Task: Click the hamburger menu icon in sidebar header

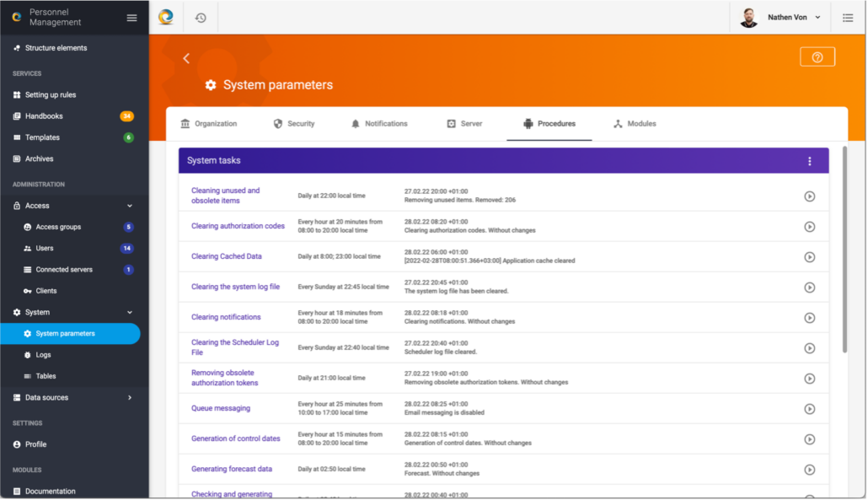Action: click(x=131, y=18)
